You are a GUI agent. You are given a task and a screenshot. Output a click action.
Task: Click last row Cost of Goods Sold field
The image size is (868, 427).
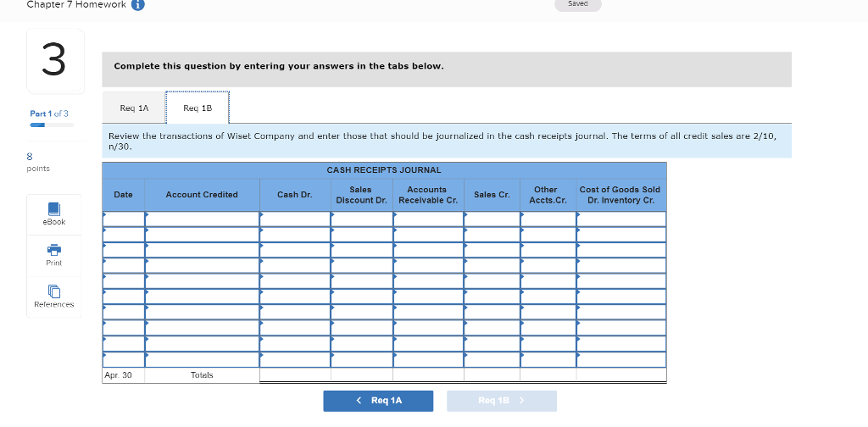click(621, 359)
